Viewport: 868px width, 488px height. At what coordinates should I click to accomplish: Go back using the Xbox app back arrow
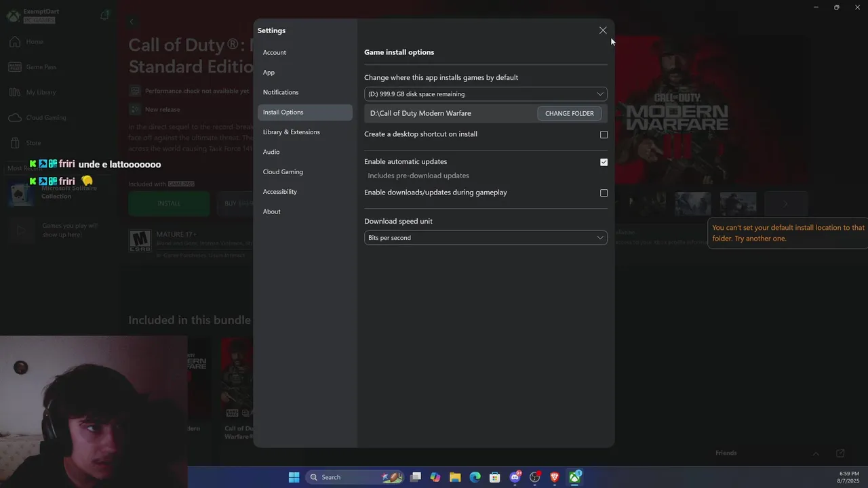(132, 22)
